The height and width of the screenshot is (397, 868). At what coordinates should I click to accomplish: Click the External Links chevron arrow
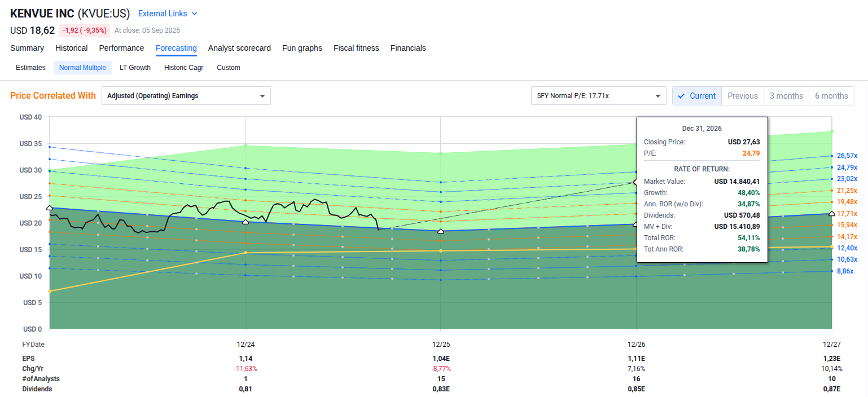point(195,14)
